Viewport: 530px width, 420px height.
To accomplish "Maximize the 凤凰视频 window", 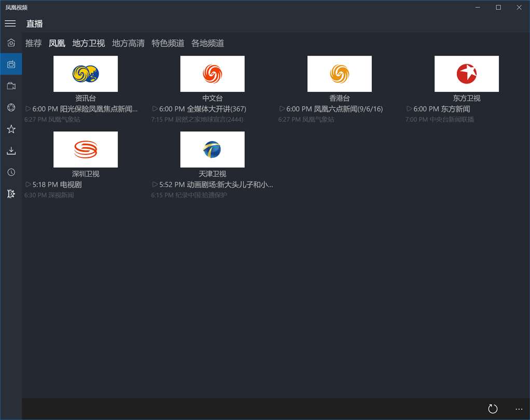I will (498, 7).
